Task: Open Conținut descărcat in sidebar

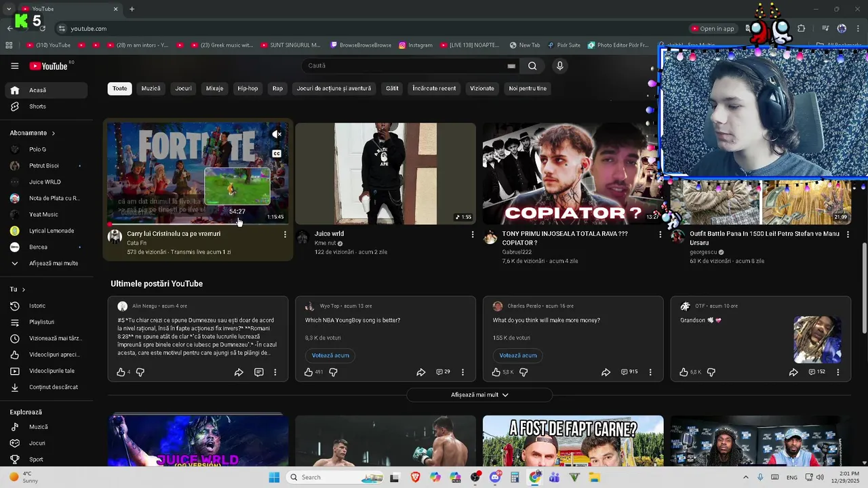Action: (x=46, y=387)
